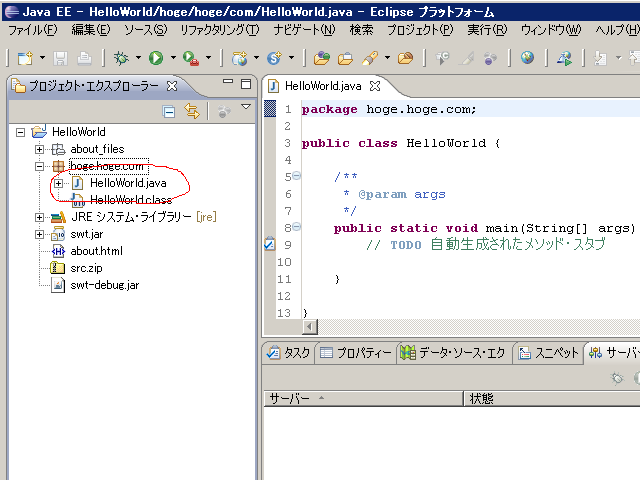The height and width of the screenshot is (480, 640).
Task: Click the New Dynamic Web Project icon
Action: (x=239, y=58)
